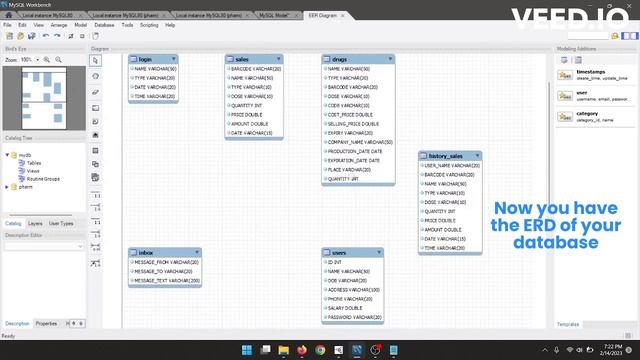Viewport: 640px width, 360px height.
Task: Select the new routine group tool
Action: coord(96,178)
